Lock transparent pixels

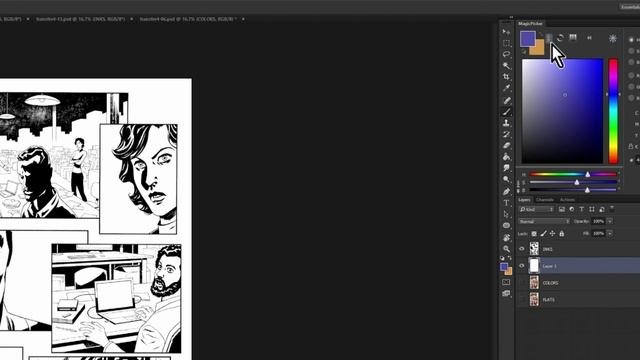click(534, 233)
